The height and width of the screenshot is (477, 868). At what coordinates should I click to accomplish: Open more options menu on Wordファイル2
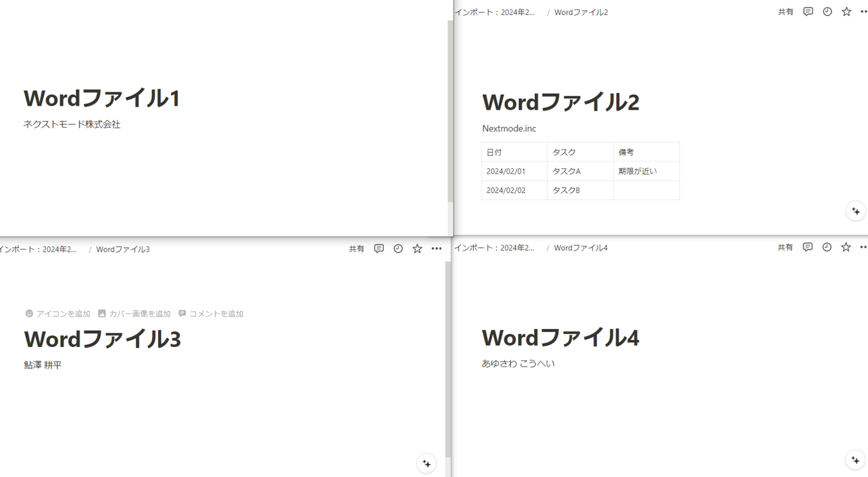tap(865, 11)
